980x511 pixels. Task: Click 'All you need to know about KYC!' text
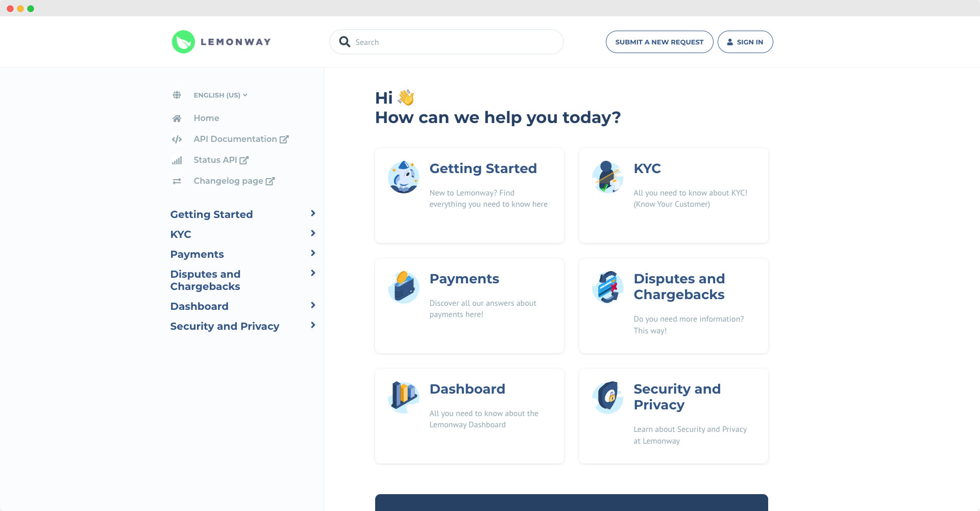pyautogui.click(x=690, y=199)
